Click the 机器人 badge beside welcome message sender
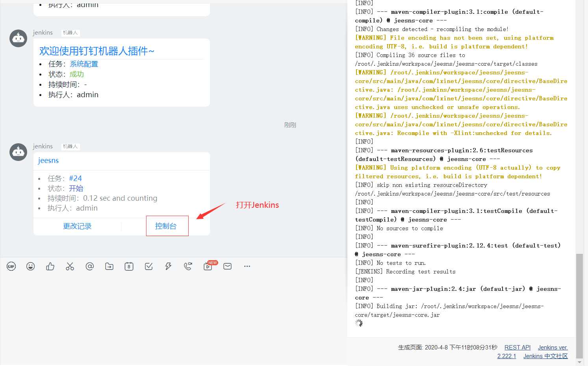 [x=70, y=33]
